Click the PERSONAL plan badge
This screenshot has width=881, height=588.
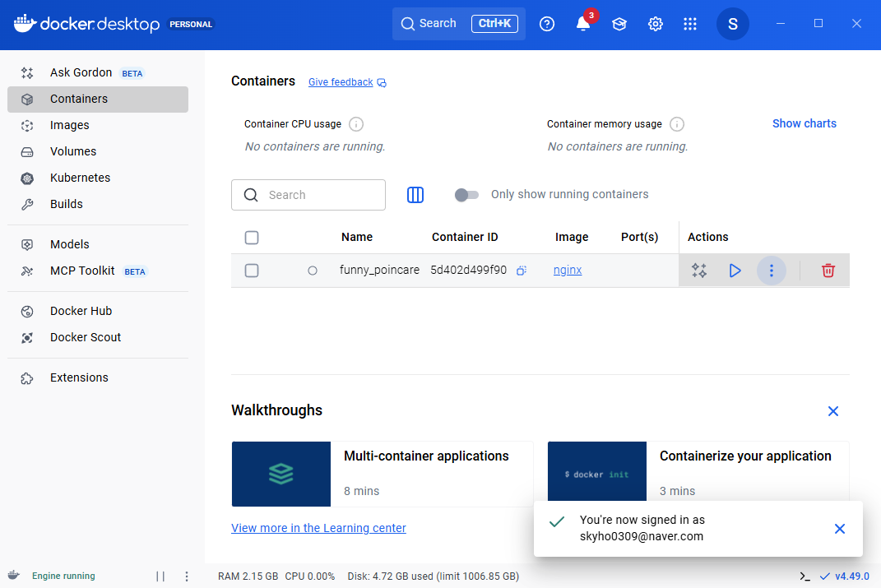(191, 24)
